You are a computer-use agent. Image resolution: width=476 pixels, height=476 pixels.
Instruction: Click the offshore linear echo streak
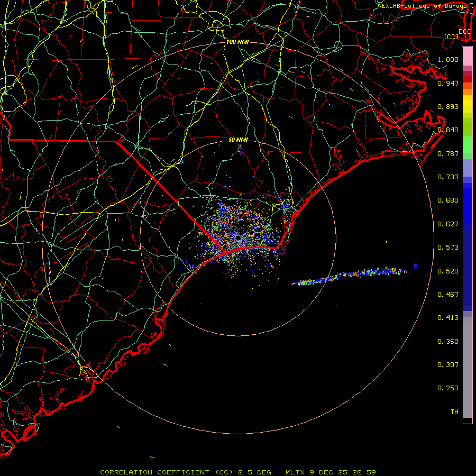point(349,276)
